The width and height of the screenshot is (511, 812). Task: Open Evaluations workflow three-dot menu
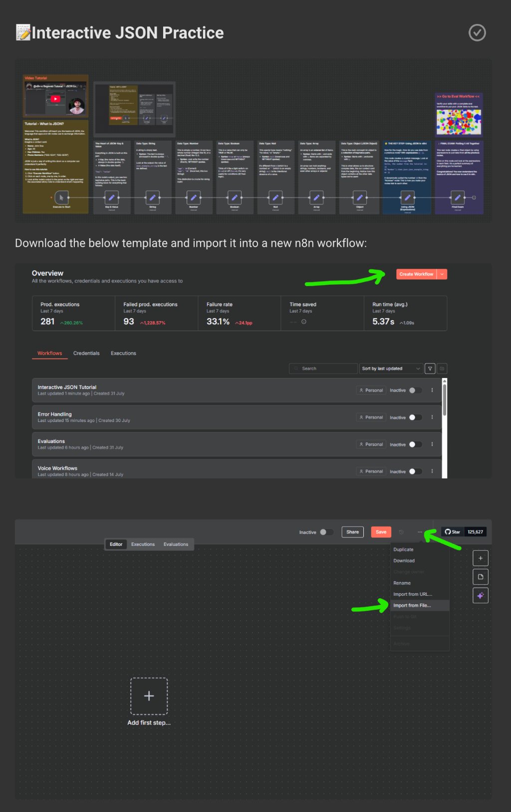[x=432, y=444]
